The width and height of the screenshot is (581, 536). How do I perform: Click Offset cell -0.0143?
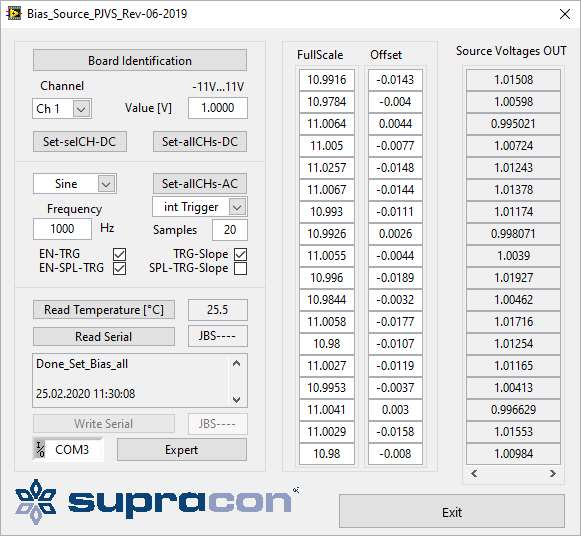[x=395, y=80]
